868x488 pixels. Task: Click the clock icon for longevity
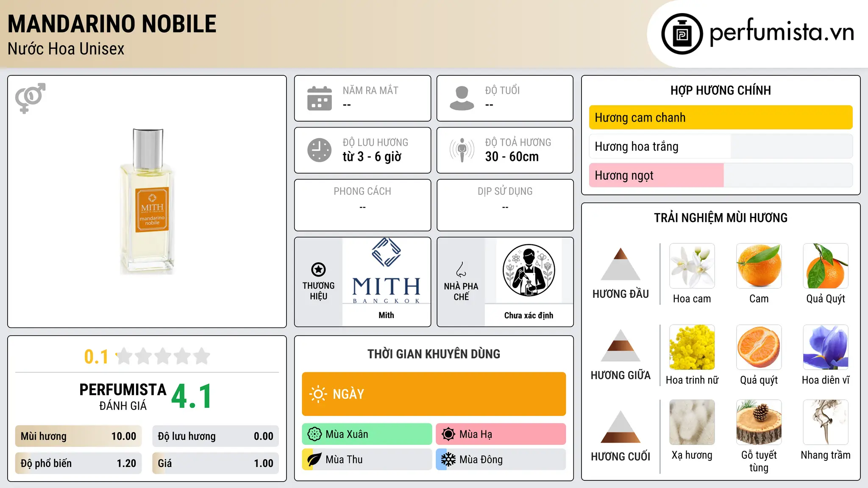coord(320,150)
